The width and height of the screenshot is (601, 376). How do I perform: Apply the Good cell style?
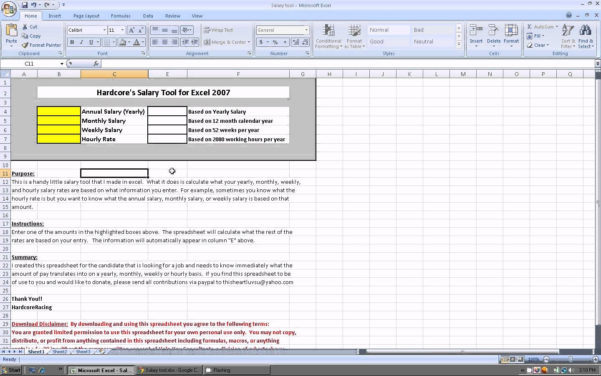[x=388, y=41]
